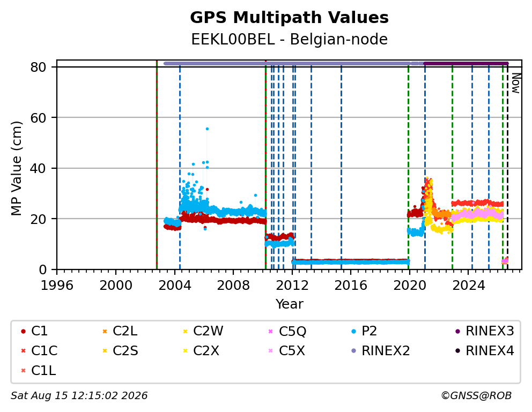Image resolution: width=532 pixels, height=412 pixels.
Task: Click the EEKL00BEL - Belgian-node subtitle
Action: [289, 39]
